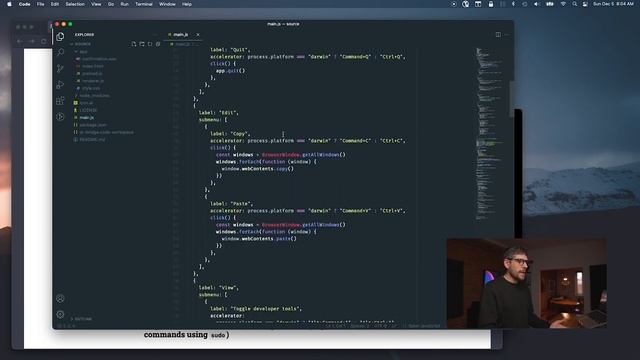The width and height of the screenshot is (640, 360).
Task: Click the app.quit() code line
Action: (231, 71)
